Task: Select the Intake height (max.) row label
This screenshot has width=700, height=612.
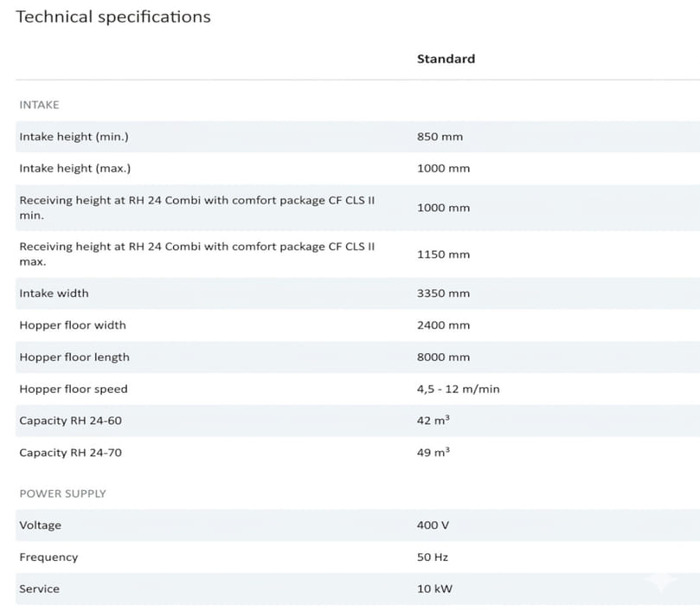Action: coord(74,168)
